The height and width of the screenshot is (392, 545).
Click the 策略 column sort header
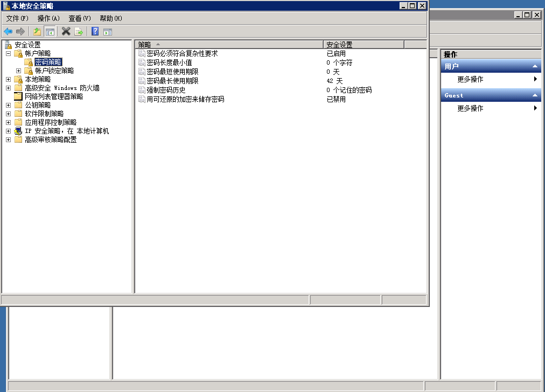[x=145, y=45]
